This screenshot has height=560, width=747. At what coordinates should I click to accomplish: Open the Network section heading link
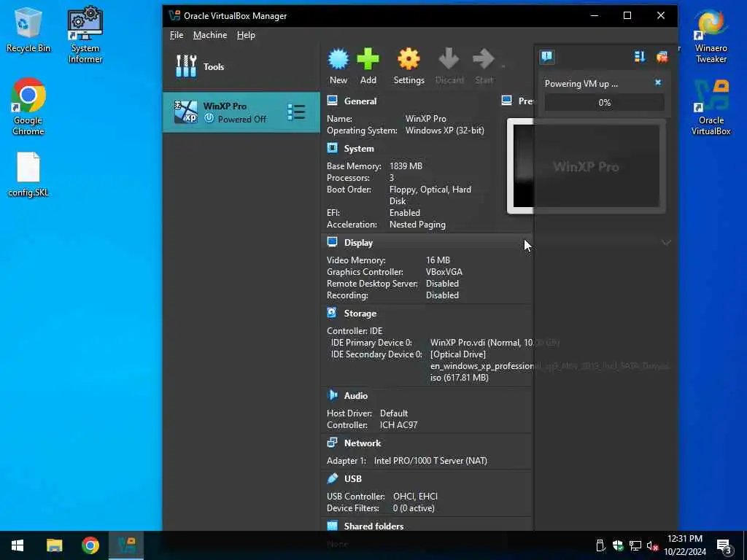tap(363, 443)
